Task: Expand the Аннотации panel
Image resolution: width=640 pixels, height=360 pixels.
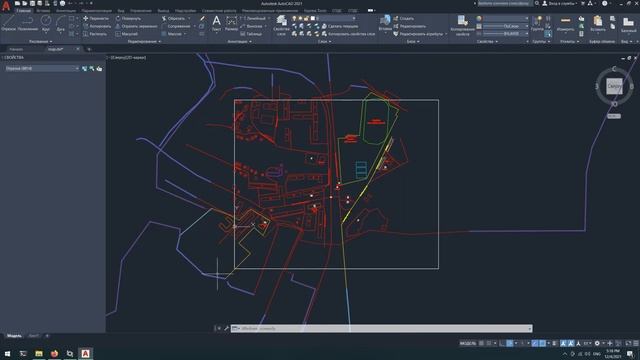Action: 239,42
